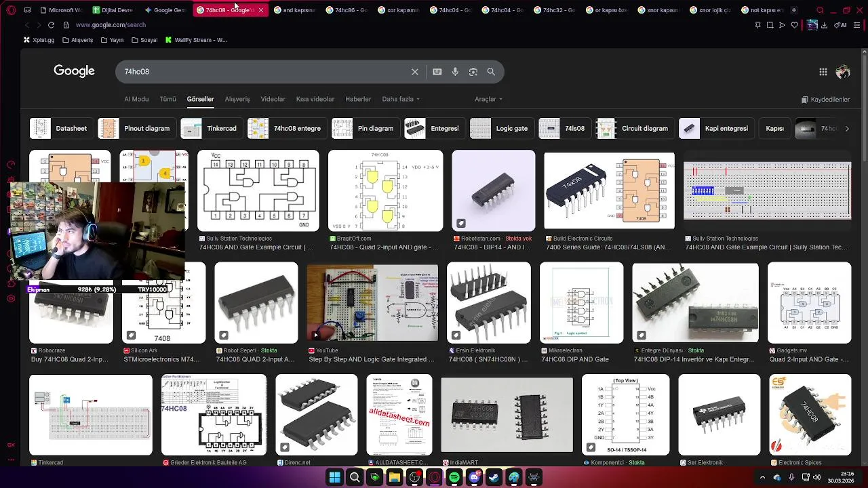Switch to the 74hc86 browser tab
This screenshot has height=488, width=868.
[x=347, y=10]
